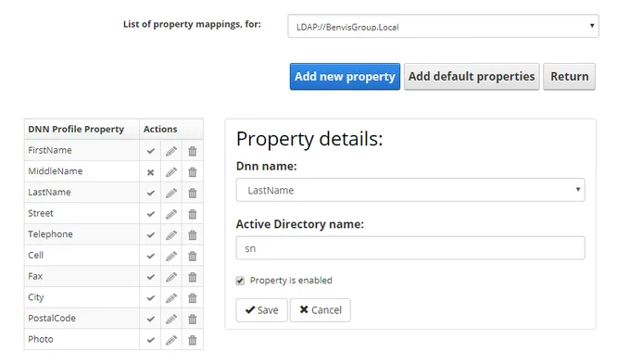Toggle disabled X mark for MiddleName row
The width and height of the screenshot is (630, 364).
coord(151,172)
